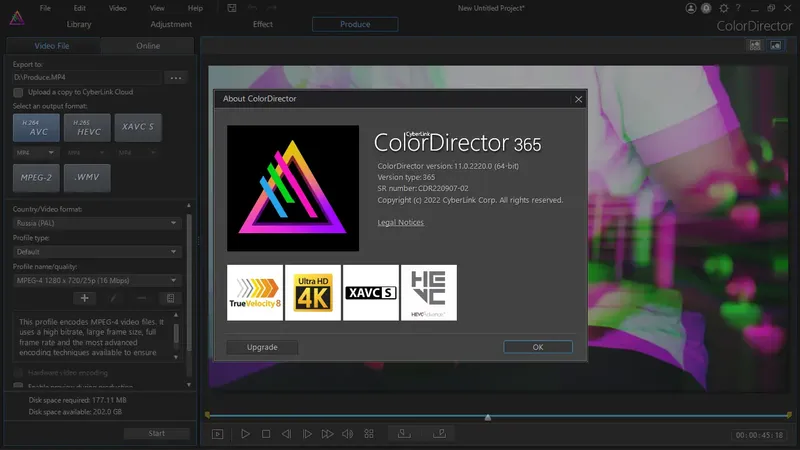The height and width of the screenshot is (450, 800).
Task: Click the preview mode icon left of play
Action: coord(217,434)
